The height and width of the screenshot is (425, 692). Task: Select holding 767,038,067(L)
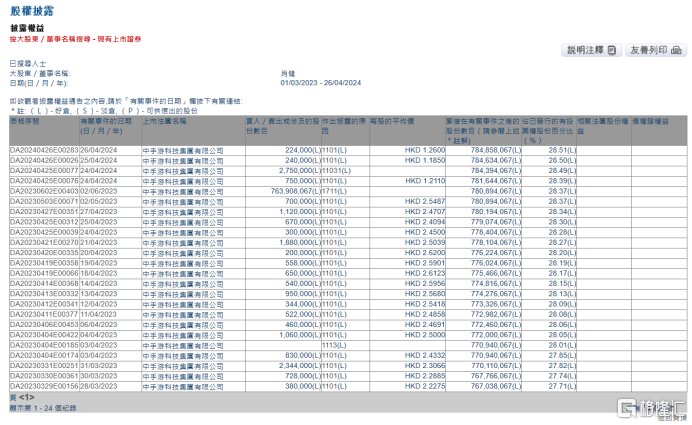pyautogui.click(x=496, y=386)
